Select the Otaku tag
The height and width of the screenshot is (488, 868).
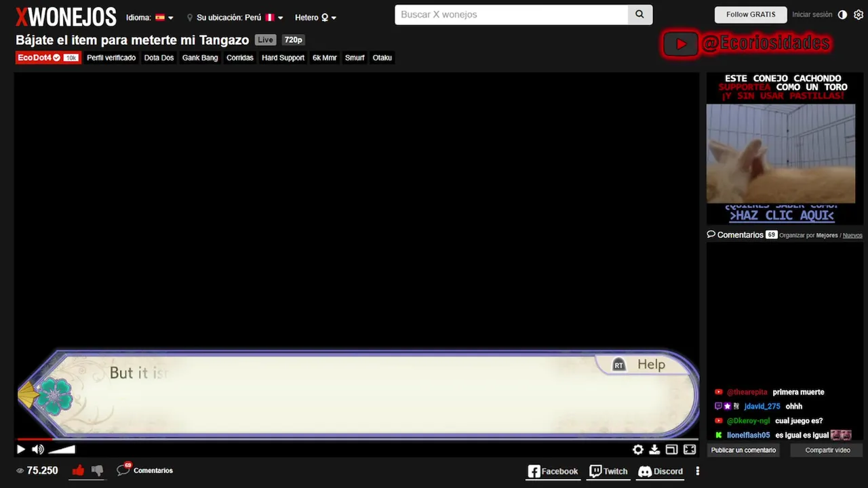[x=382, y=58]
